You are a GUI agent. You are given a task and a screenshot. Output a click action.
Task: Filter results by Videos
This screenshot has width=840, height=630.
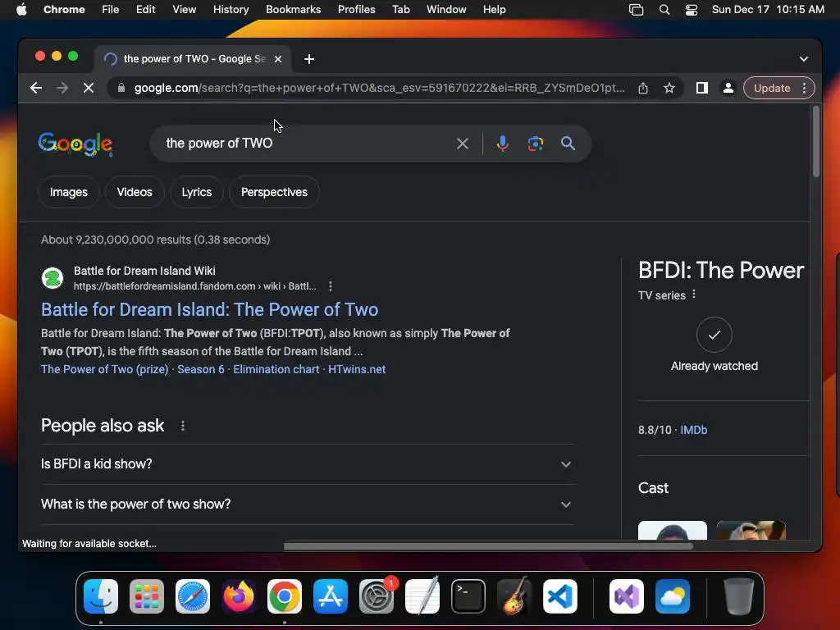(135, 192)
